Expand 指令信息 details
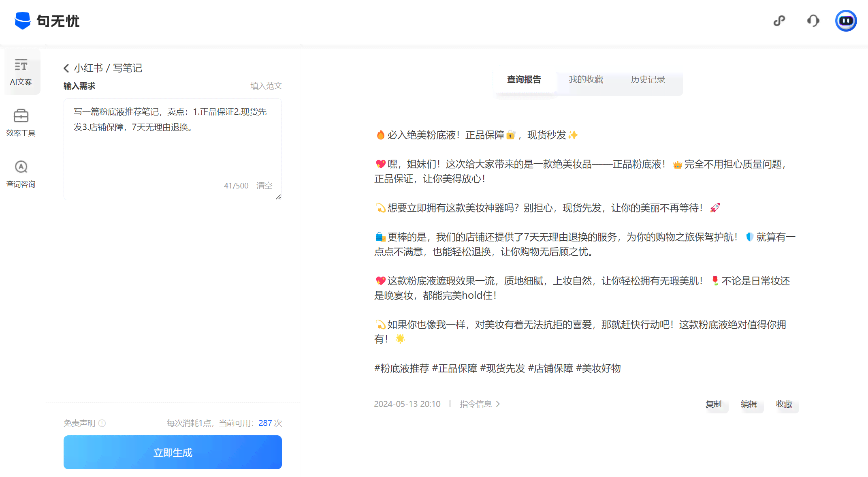The image size is (868, 477). click(480, 404)
